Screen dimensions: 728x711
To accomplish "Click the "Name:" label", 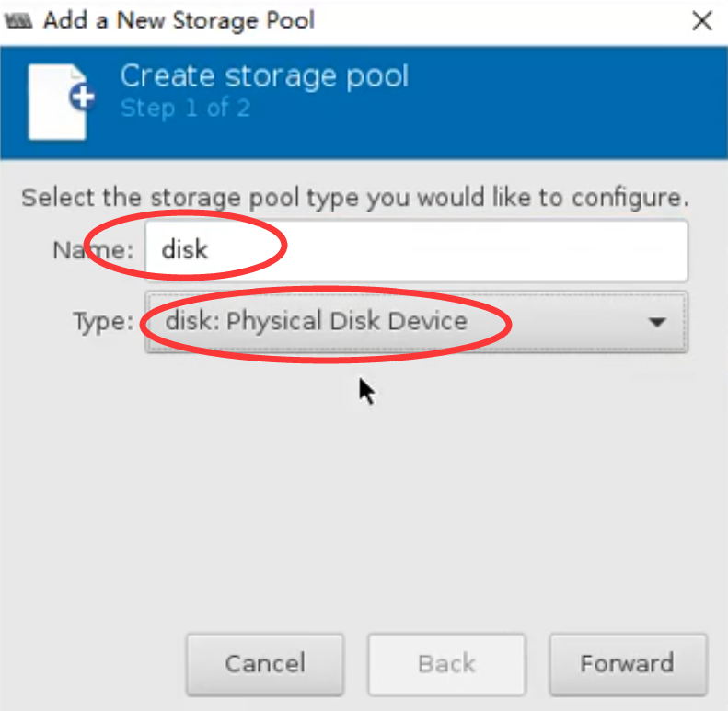I will 93,250.
